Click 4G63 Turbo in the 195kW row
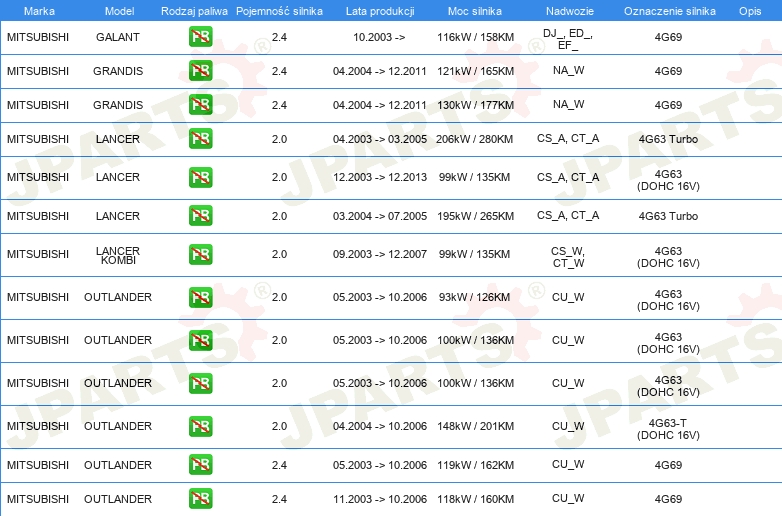The height and width of the screenshot is (516, 782). 668,216
